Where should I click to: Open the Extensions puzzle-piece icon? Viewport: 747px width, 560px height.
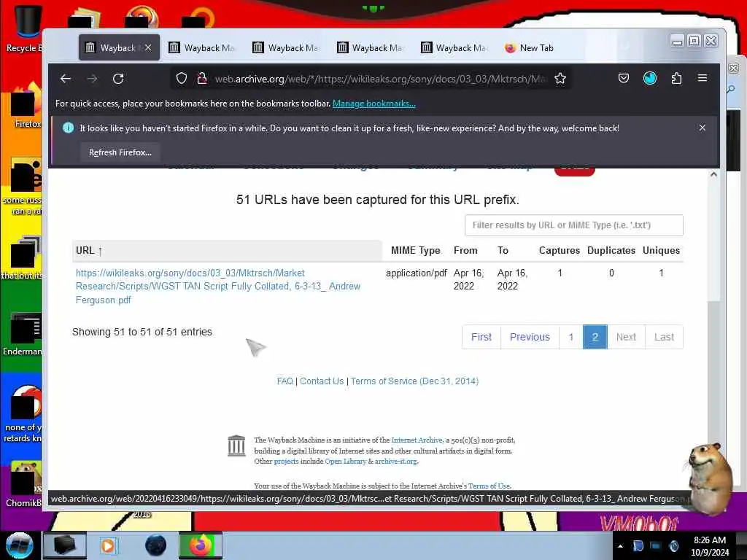(x=676, y=78)
